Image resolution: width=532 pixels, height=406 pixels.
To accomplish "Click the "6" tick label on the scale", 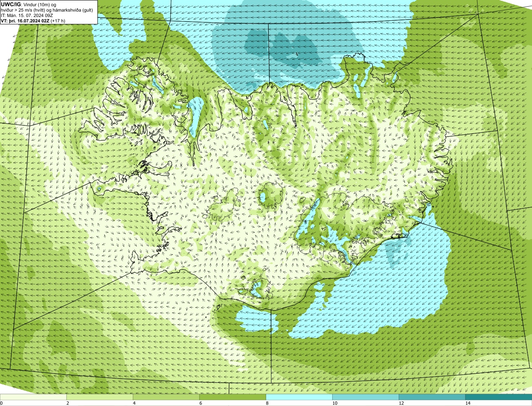I will (x=201, y=403).
